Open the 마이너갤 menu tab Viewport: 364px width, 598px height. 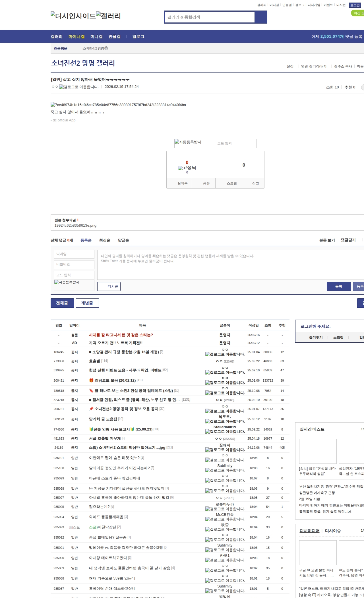point(76,37)
